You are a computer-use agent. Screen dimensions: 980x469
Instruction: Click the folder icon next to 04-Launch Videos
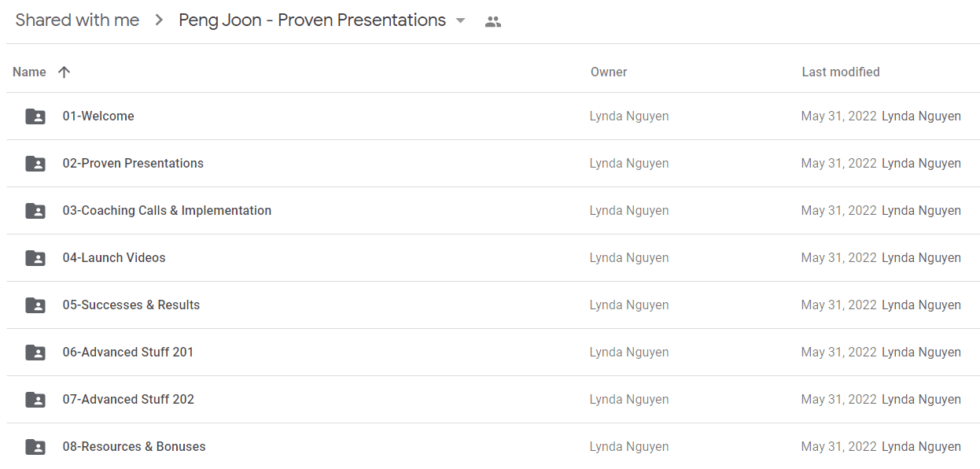[35, 258]
